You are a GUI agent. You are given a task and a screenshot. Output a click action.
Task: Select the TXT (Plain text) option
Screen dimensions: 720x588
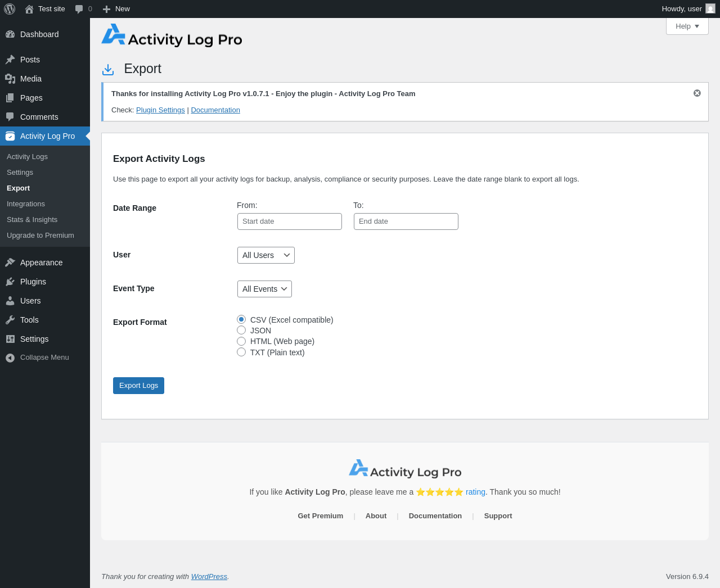click(241, 352)
